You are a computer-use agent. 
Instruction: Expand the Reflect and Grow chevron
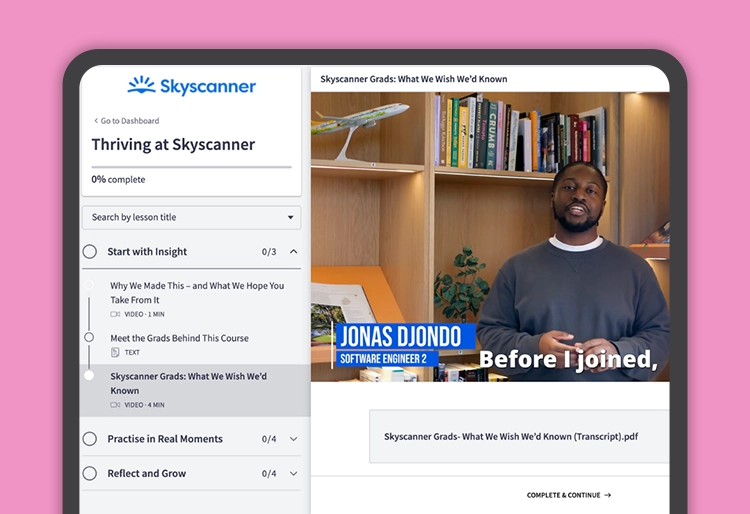click(x=294, y=473)
